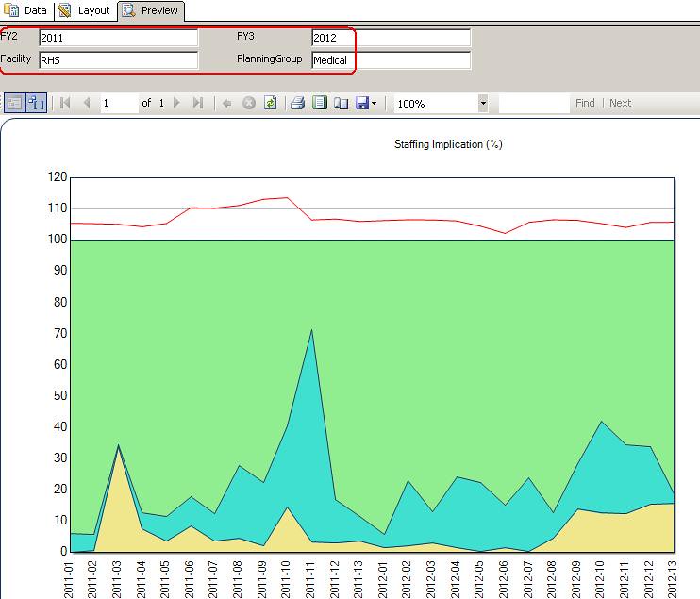
Task: Click the Staffing Implication (%) chart title
Action: tap(448, 144)
